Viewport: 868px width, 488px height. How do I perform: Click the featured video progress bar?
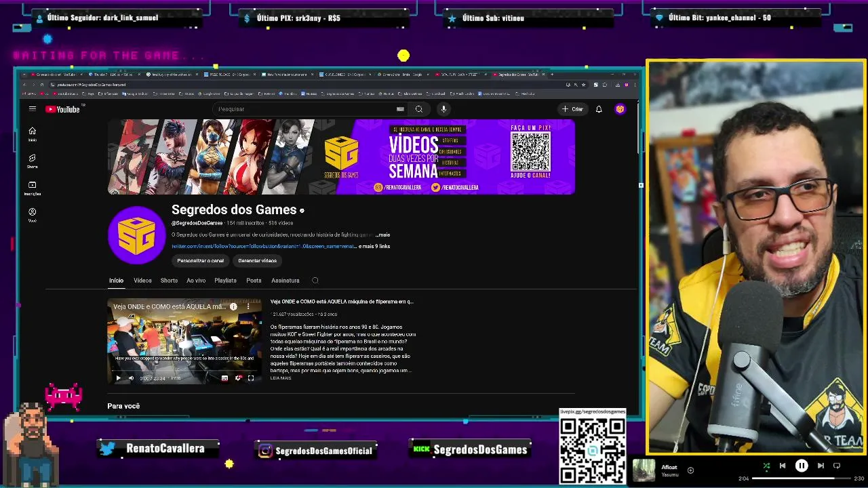tap(184, 370)
